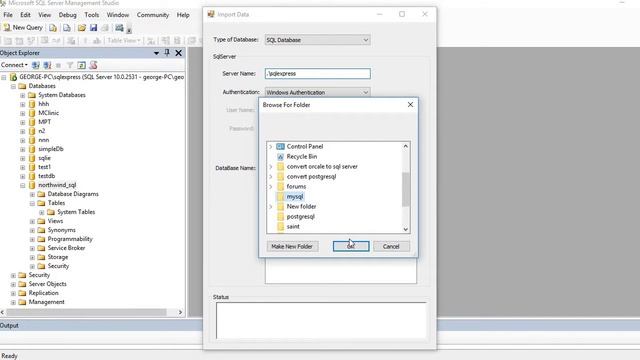The height and width of the screenshot is (360, 640).
Task: Open the View menu
Action: pyautogui.click(x=44, y=15)
